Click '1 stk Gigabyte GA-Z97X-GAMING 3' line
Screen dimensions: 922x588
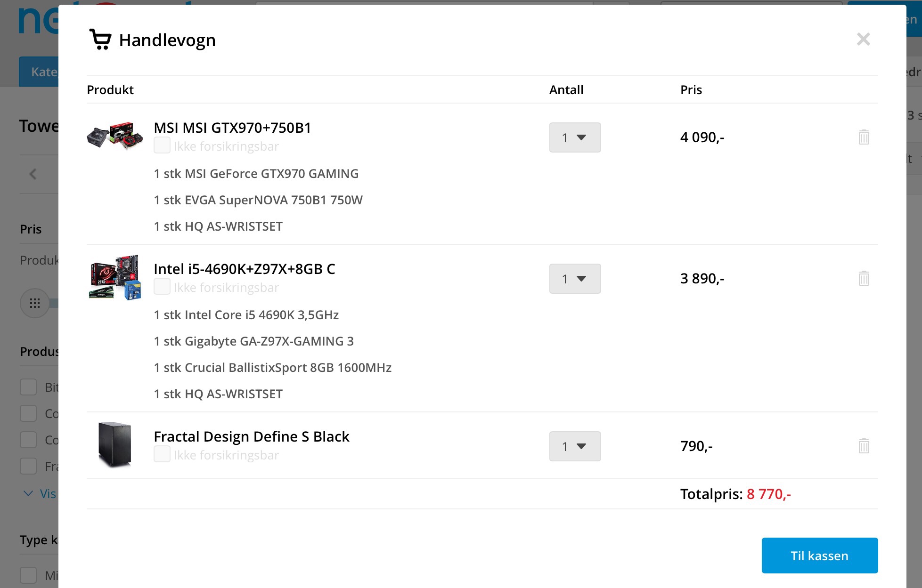click(x=254, y=341)
